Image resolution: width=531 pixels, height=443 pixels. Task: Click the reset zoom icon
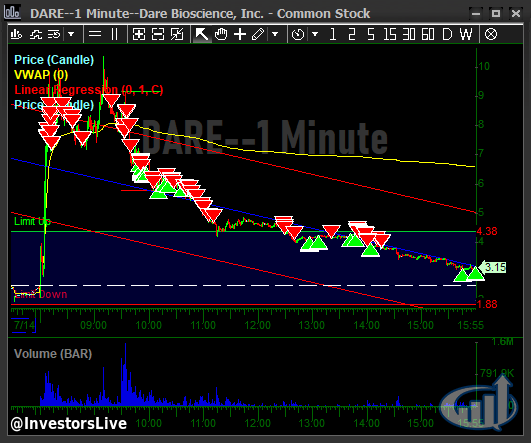177,34
